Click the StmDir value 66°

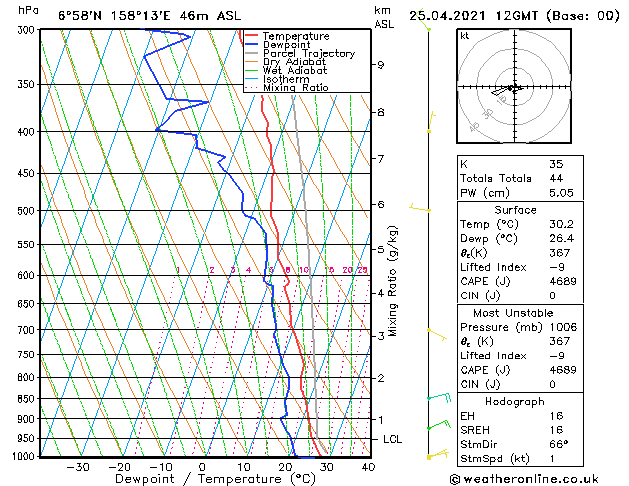[x=558, y=444]
